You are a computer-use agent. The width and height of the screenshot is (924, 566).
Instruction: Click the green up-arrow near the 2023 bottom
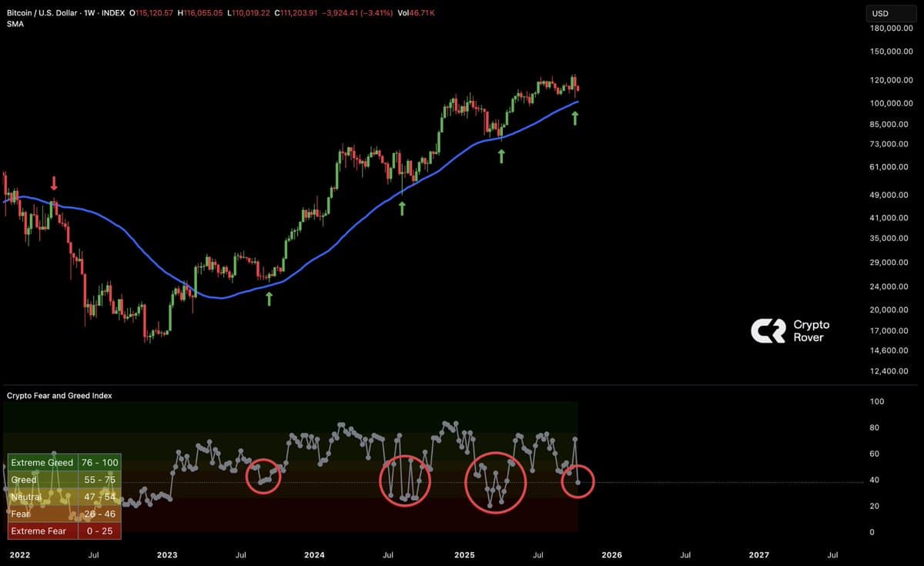[269, 297]
